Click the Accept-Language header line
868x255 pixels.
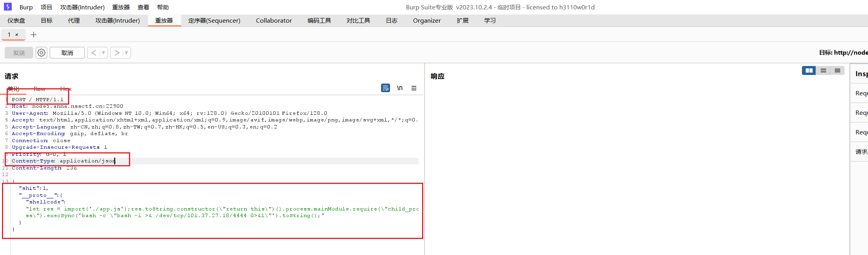(x=144, y=127)
